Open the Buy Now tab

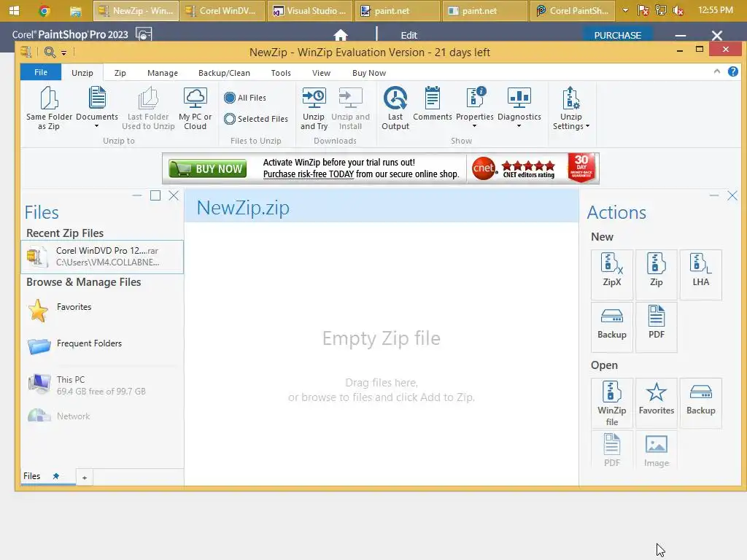[369, 73]
